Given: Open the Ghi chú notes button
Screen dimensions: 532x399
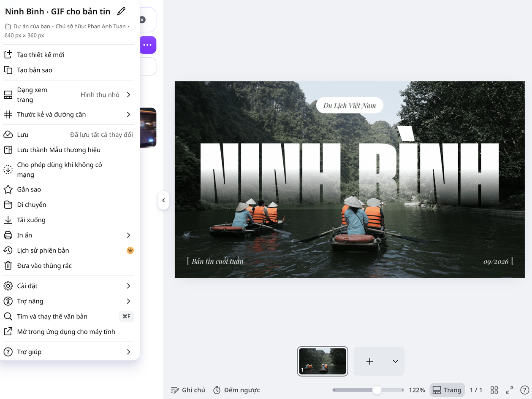Looking at the screenshot, I should point(188,390).
